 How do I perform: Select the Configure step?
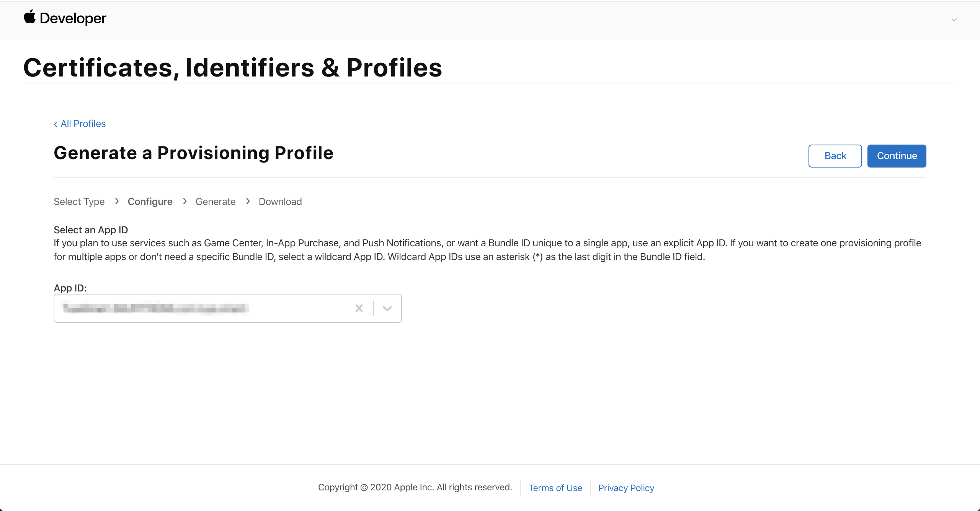(x=150, y=202)
